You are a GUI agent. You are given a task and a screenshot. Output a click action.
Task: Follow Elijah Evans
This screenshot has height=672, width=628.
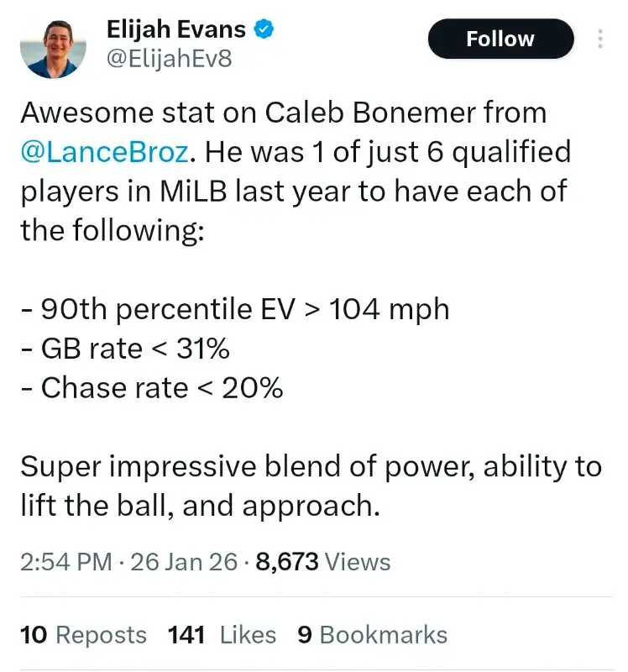point(500,39)
